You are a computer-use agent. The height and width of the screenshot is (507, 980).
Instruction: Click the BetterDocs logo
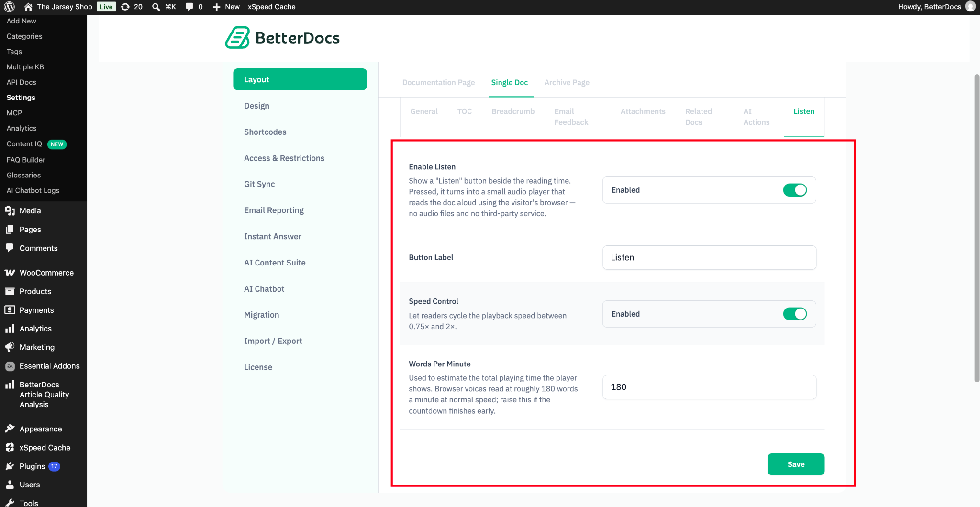click(x=282, y=38)
